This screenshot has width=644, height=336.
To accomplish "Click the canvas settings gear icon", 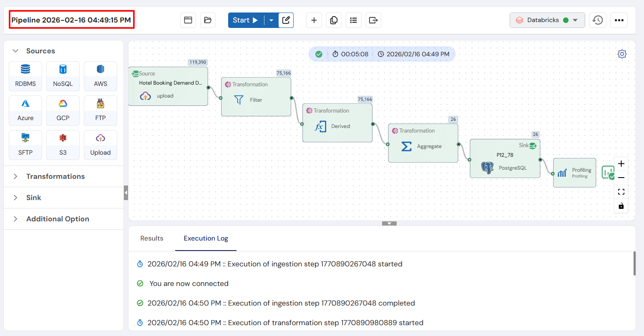I will 622,54.
